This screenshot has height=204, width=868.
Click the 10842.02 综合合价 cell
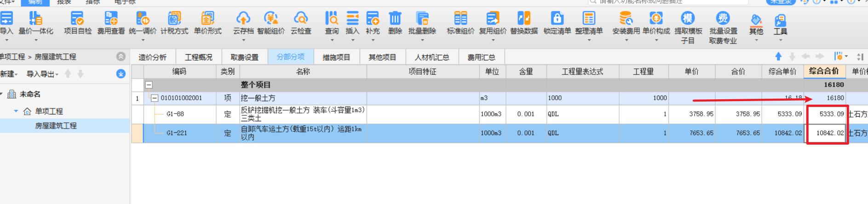point(825,133)
